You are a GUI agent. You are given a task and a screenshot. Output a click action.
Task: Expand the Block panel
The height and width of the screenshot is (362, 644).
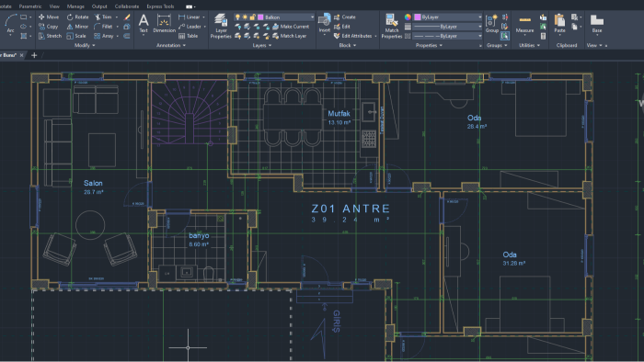click(348, 45)
